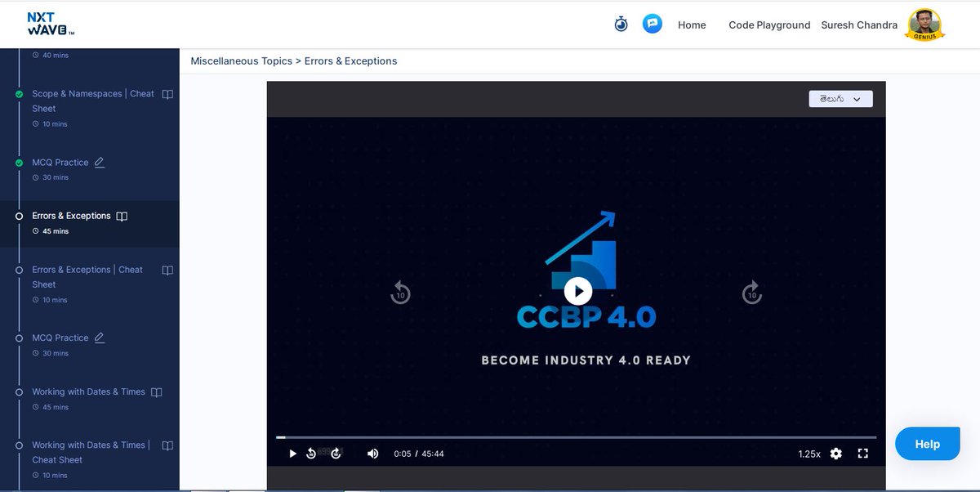980x492 pixels.
Task: Click pencil icon beside completed MCQ Practice
Action: point(100,163)
